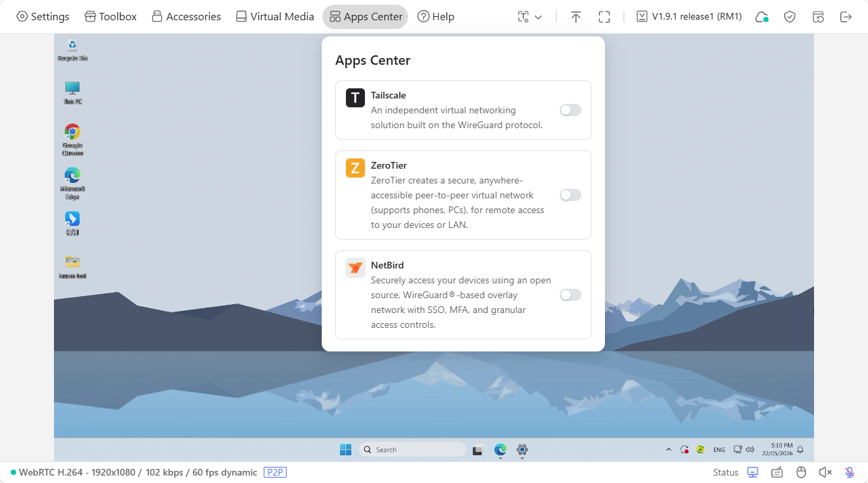The image size is (868, 483).
Task: Click the taskbar Search box
Action: 411,449
